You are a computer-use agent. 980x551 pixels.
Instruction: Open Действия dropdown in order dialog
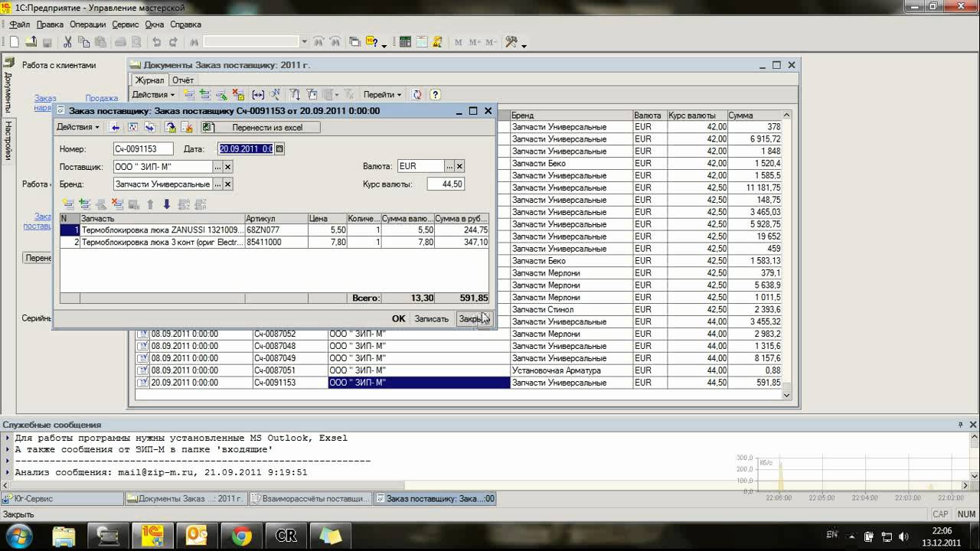point(78,127)
